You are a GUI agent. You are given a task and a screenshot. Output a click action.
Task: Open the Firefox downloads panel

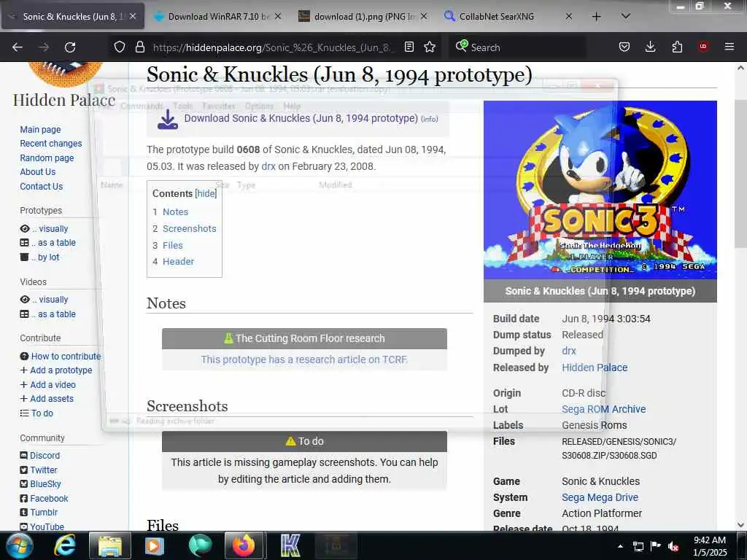[650, 47]
